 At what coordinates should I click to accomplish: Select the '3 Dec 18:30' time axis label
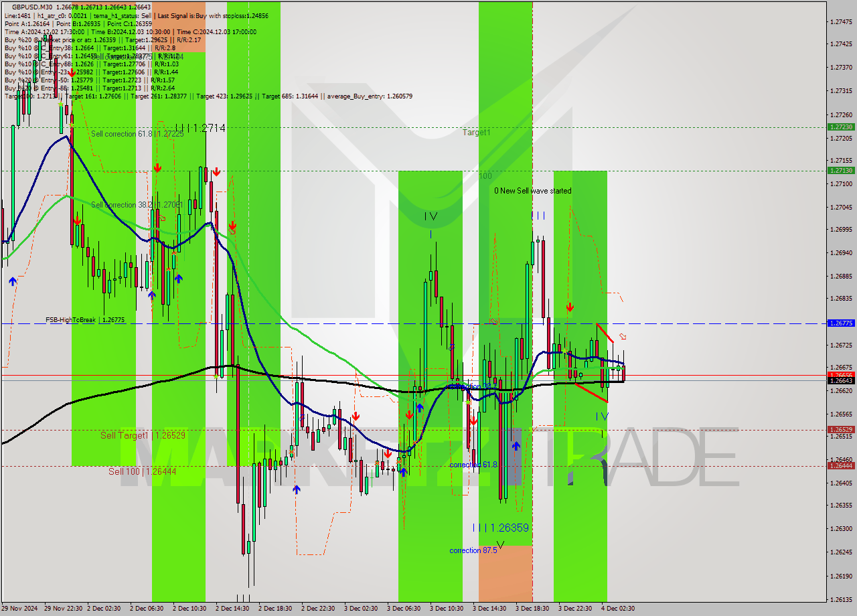coord(532,609)
